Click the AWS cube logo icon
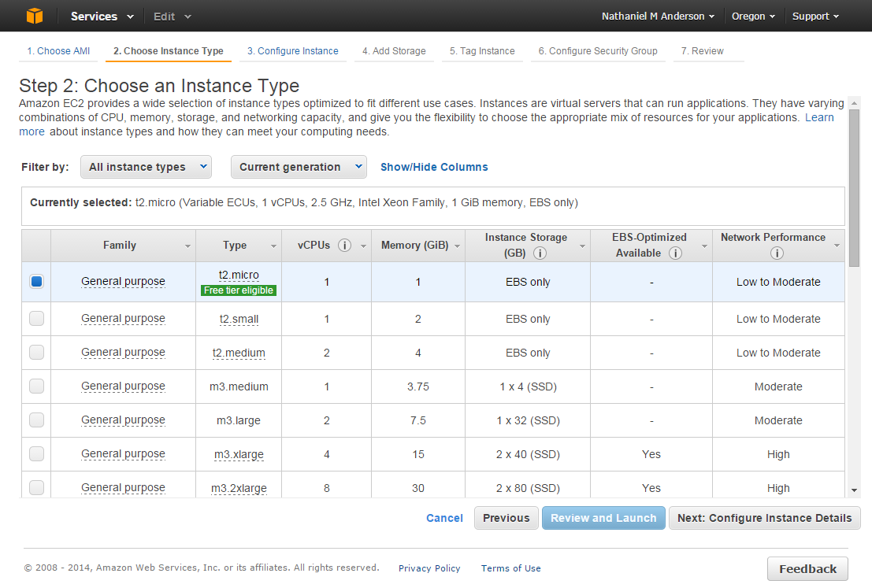 pos(35,16)
